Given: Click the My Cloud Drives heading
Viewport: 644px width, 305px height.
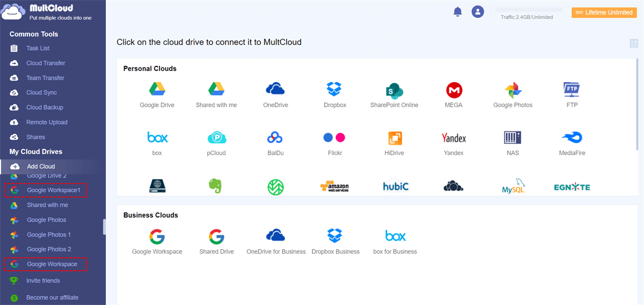Looking at the screenshot, I should (36, 152).
